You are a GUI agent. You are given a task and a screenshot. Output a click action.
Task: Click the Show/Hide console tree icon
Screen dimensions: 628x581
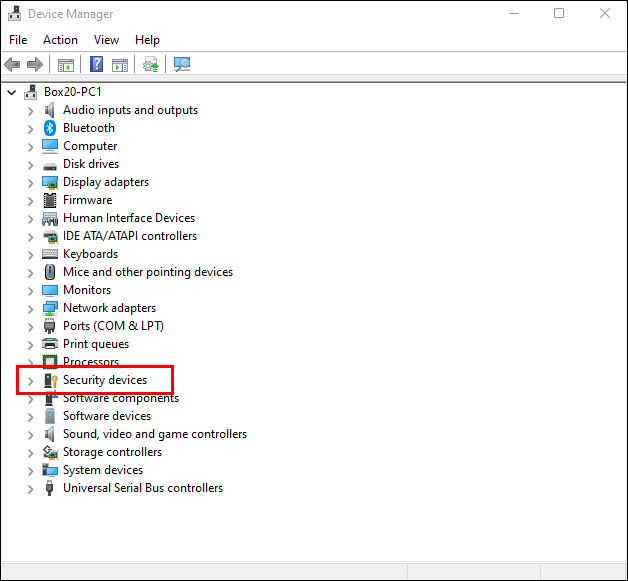pos(66,64)
